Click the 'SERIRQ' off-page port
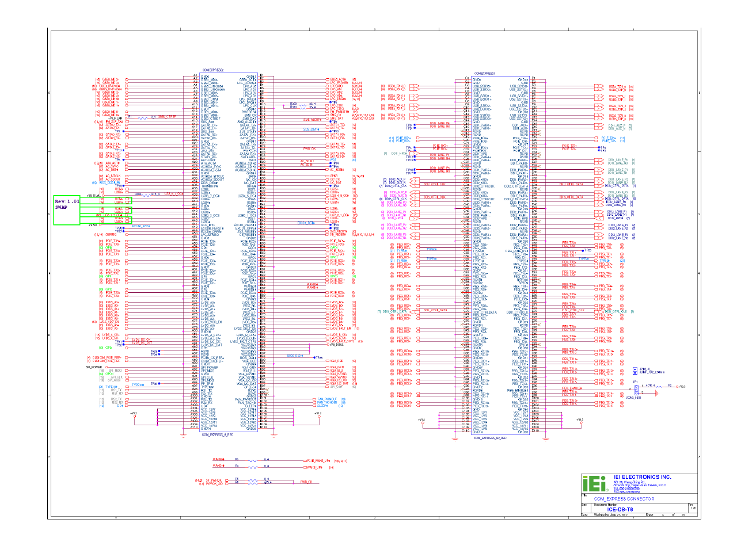 (116, 234)
